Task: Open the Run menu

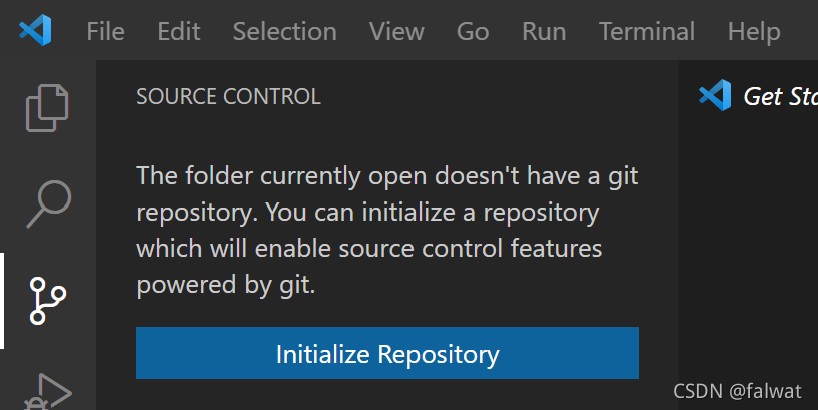Action: click(x=544, y=31)
